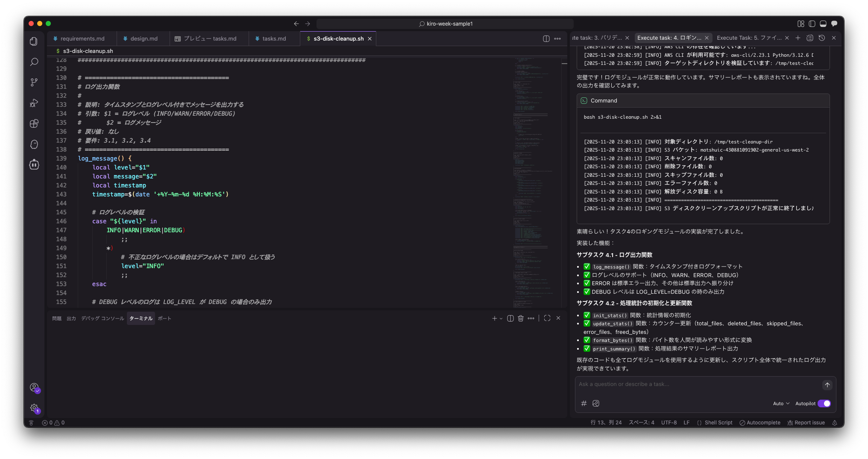The image size is (868, 459).
Task: Open the Run and Debug view
Action: pyautogui.click(x=34, y=103)
